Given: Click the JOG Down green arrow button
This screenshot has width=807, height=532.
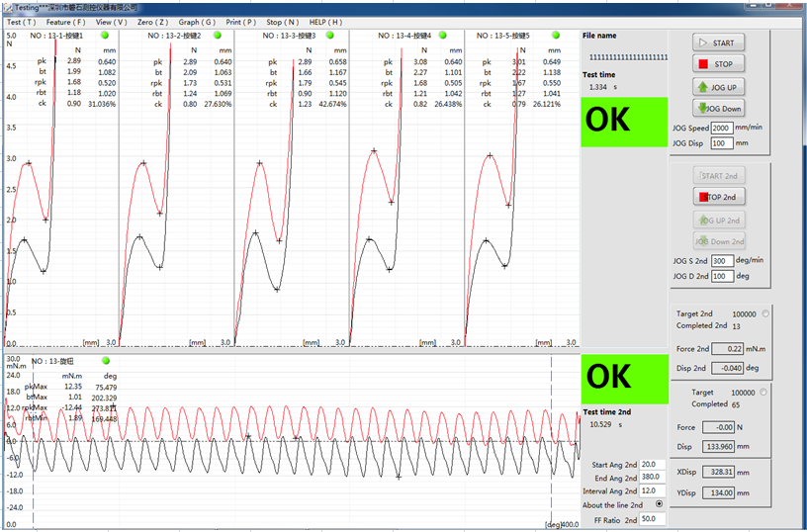Looking at the screenshot, I should click(x=719, y=109).
